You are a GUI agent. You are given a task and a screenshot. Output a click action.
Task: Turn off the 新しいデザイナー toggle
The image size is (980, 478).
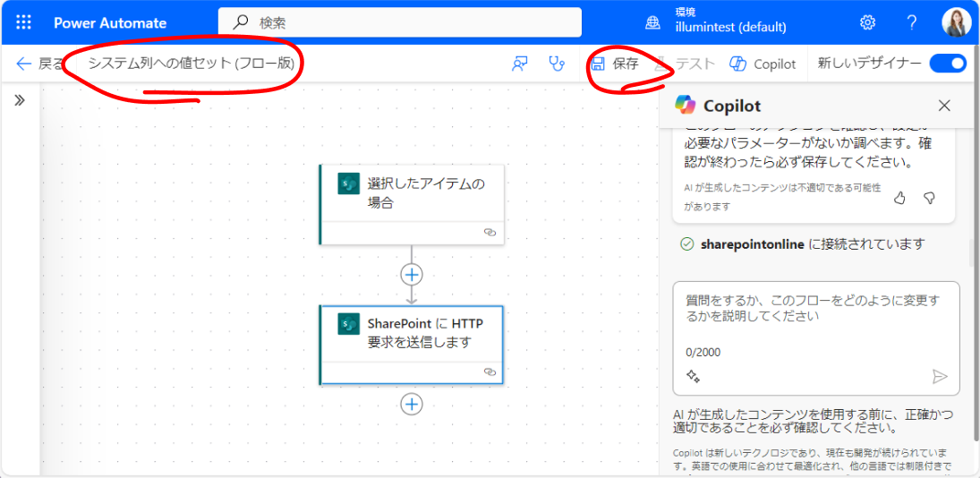click(948, 64)
